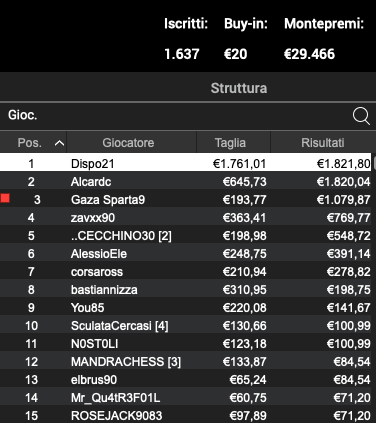Select the Mr_Qu4tR3F01L player row
Viewport: 376px width, 423px height.
click(x=185, y=398)
